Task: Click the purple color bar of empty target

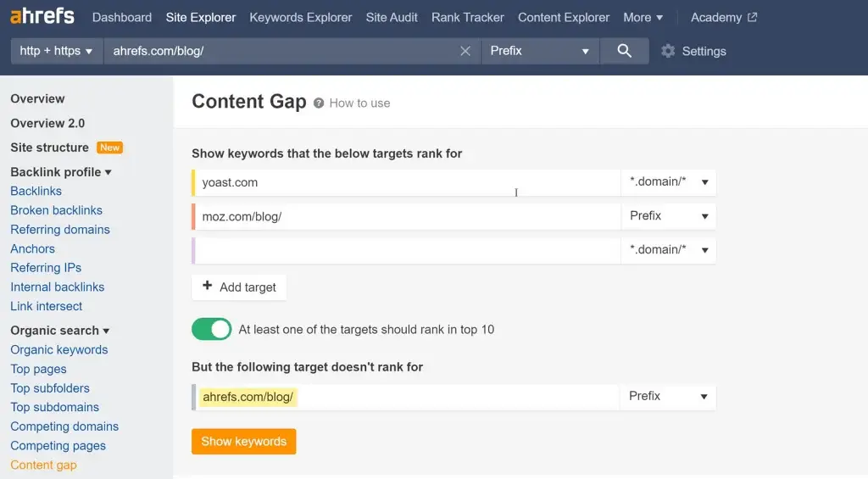Action: (194, 250)
